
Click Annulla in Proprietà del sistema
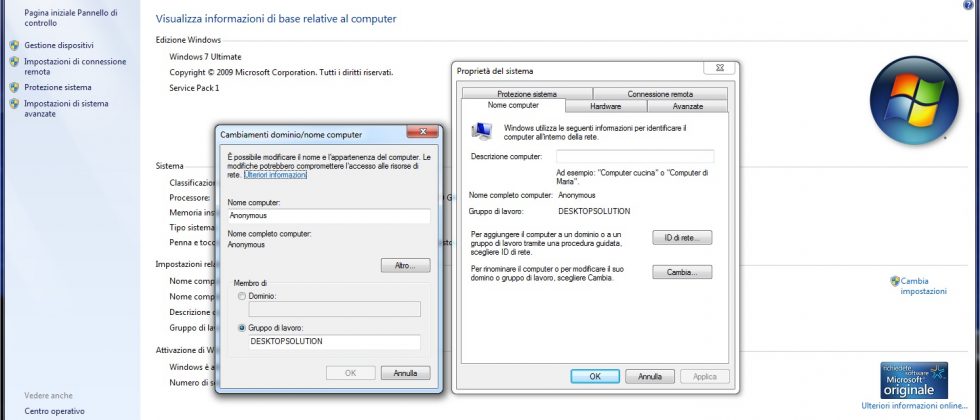tap(651, 376)
